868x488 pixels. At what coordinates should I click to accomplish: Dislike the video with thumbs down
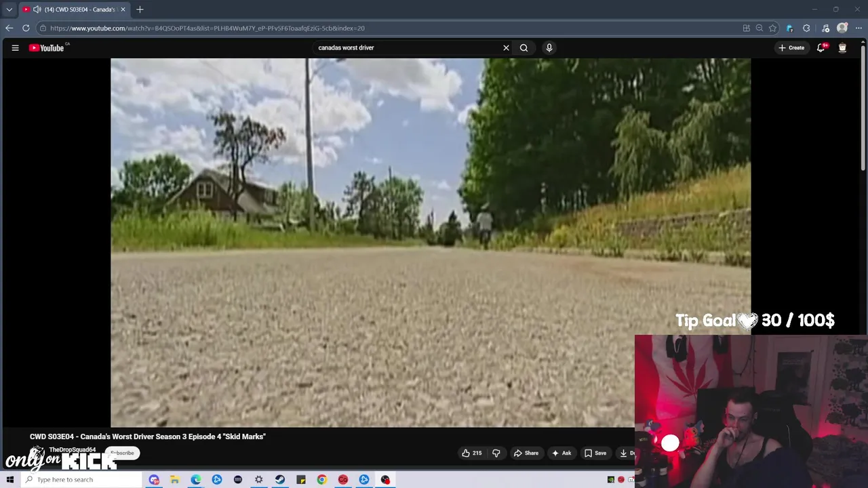pos(496,453)
